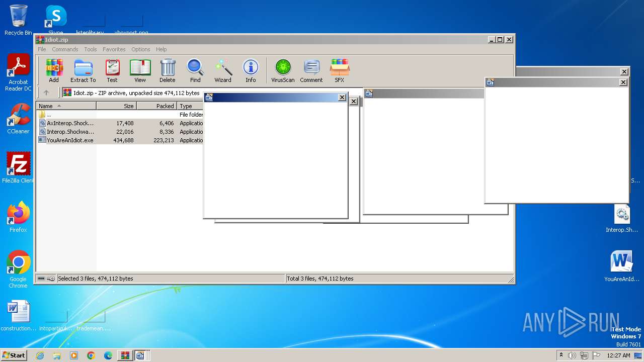Switch to the Word window taskbar button

click(140, 355)
